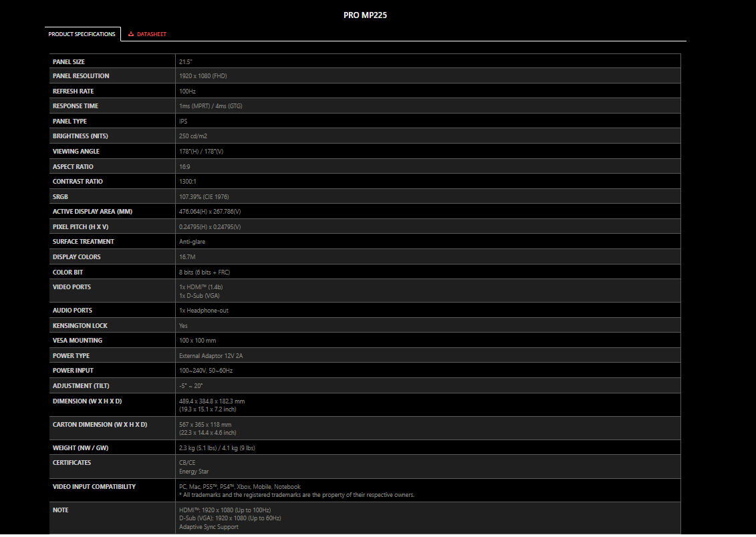Click the 1920 x 1080 (FHD) resolution value
756x537 pixels.
point(203,76)
